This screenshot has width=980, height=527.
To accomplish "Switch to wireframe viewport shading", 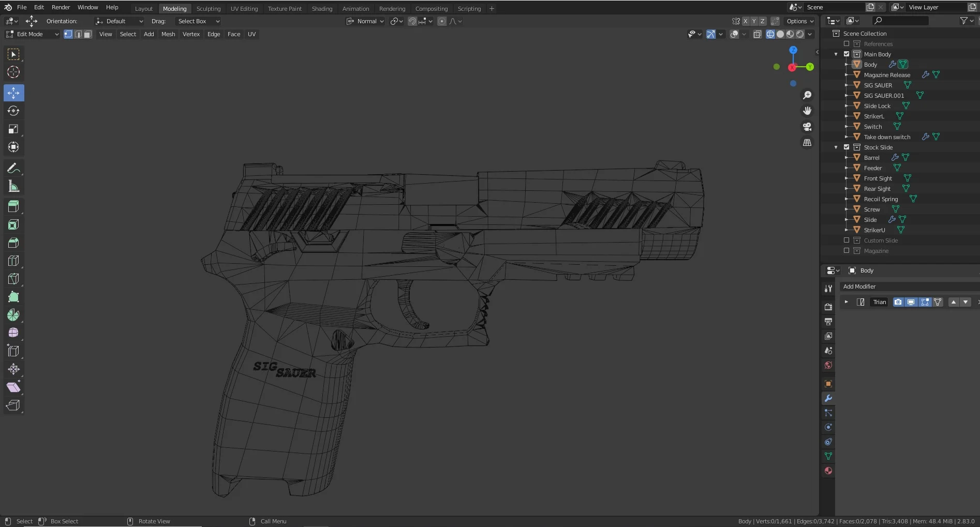I will (770, 34).
